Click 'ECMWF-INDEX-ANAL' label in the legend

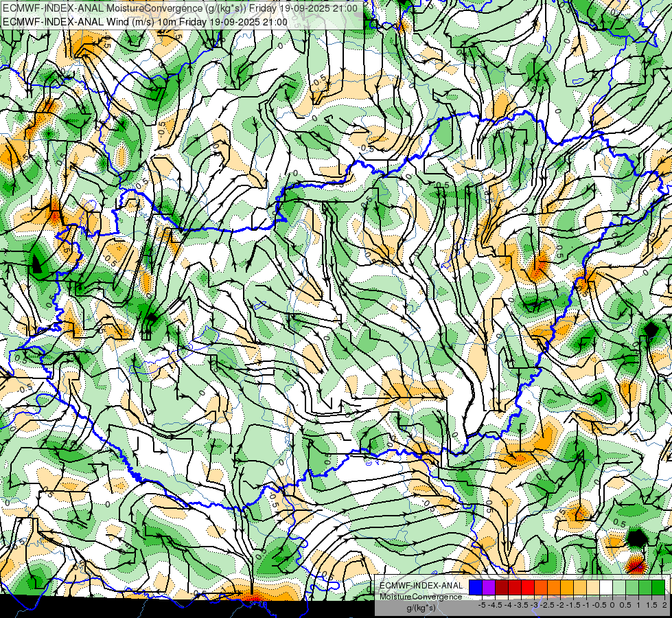tap(421, 586)
